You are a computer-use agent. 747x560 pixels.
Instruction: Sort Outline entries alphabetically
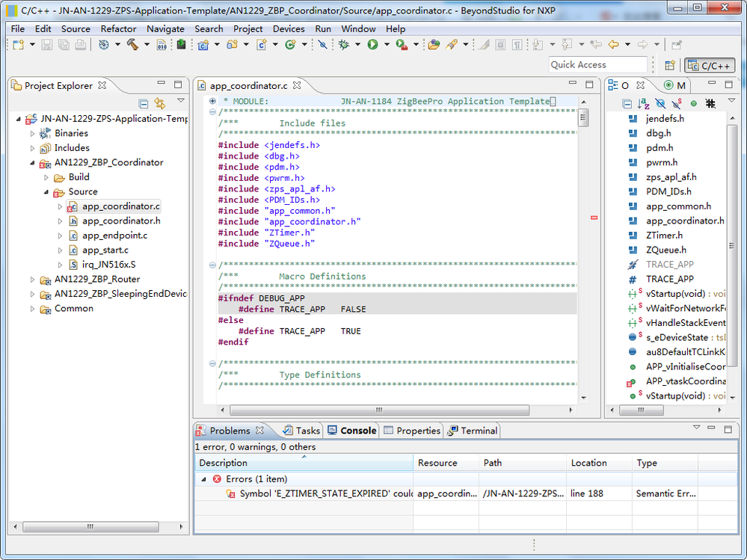pyautogui.click(x=643, y=103)
